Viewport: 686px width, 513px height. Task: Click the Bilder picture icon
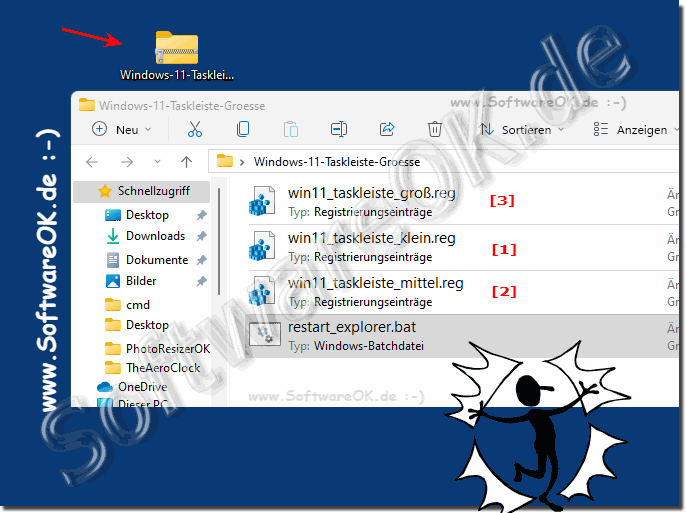point(113,281)
